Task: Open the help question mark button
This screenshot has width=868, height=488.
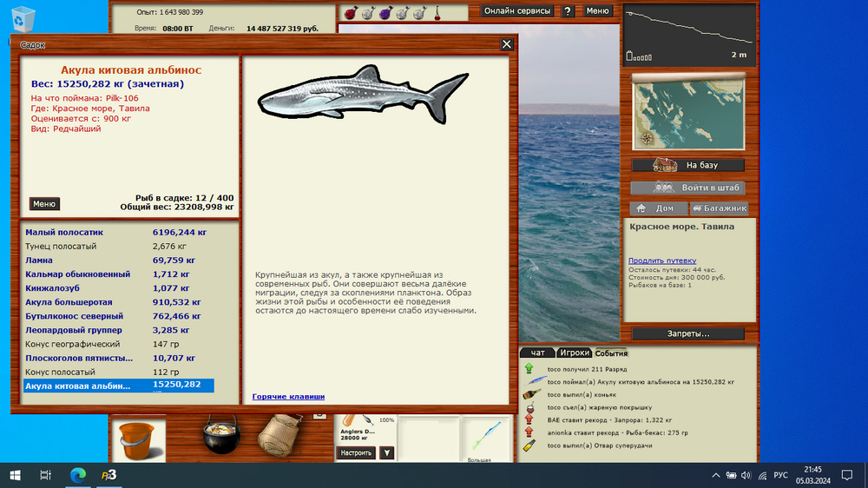Action: click(x=568, y=11)
